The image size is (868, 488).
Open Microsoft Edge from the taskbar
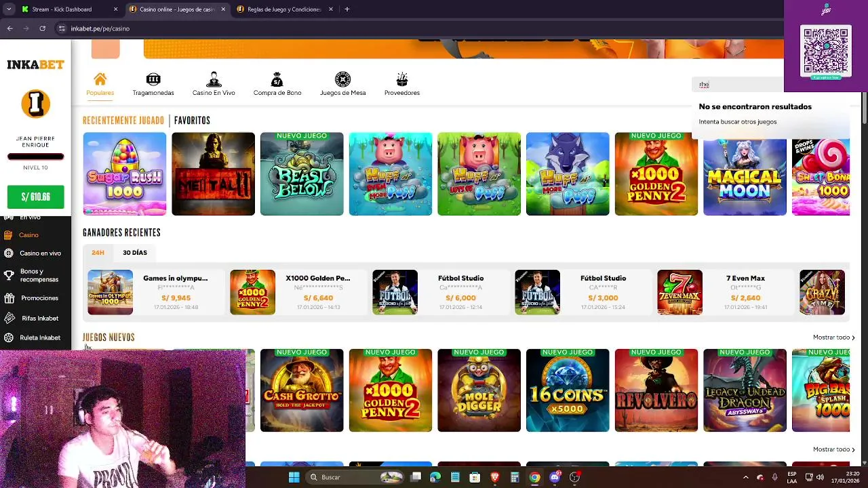435,477
